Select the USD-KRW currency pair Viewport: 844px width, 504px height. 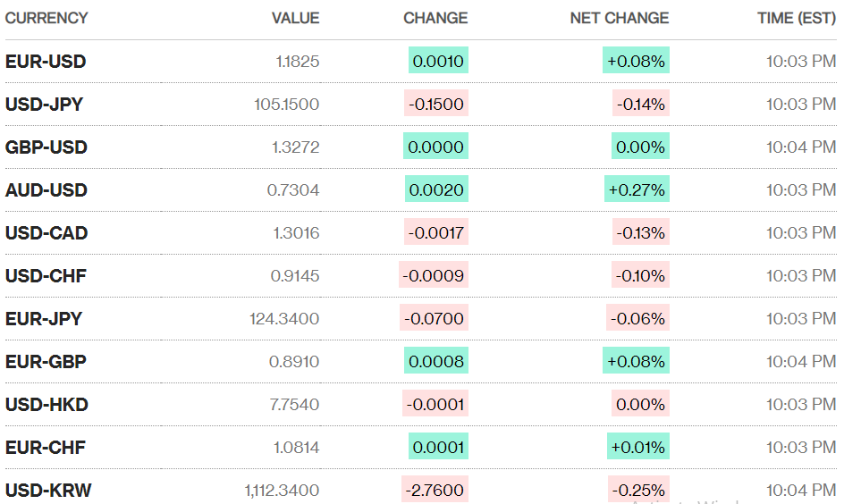(48, 490)
